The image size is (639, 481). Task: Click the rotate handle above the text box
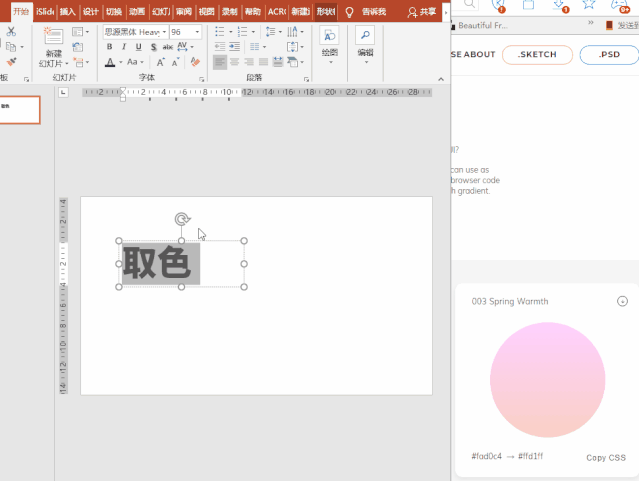[182, 219]
